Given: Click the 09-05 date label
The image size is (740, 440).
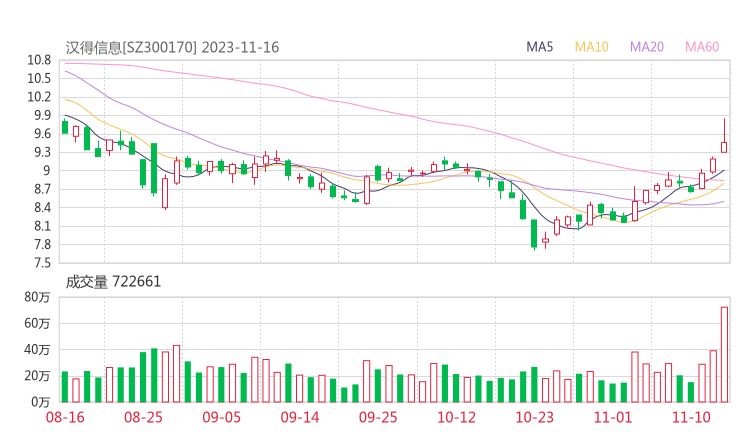Looking at the screenshot, I should pos(221,417).
